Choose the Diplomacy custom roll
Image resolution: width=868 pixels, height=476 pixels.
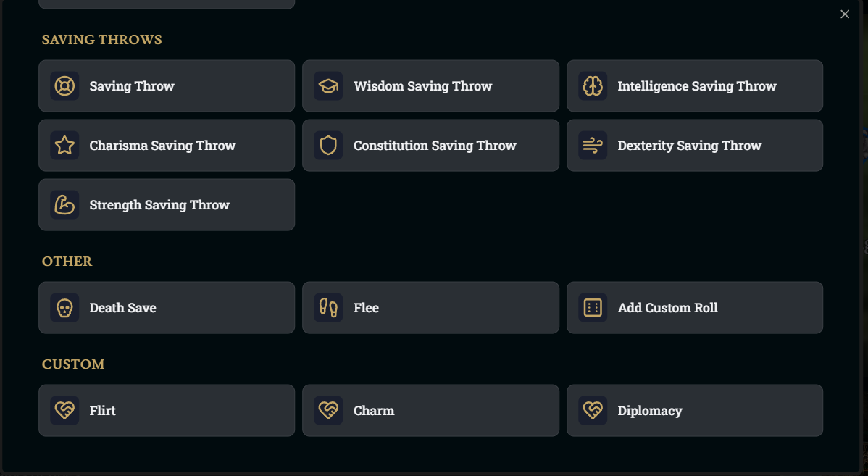(695, 411)
